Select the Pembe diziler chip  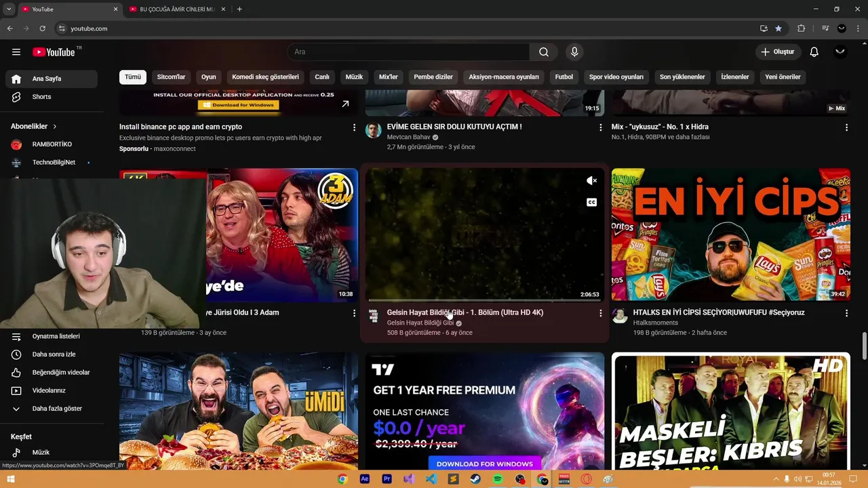point(433,77)
